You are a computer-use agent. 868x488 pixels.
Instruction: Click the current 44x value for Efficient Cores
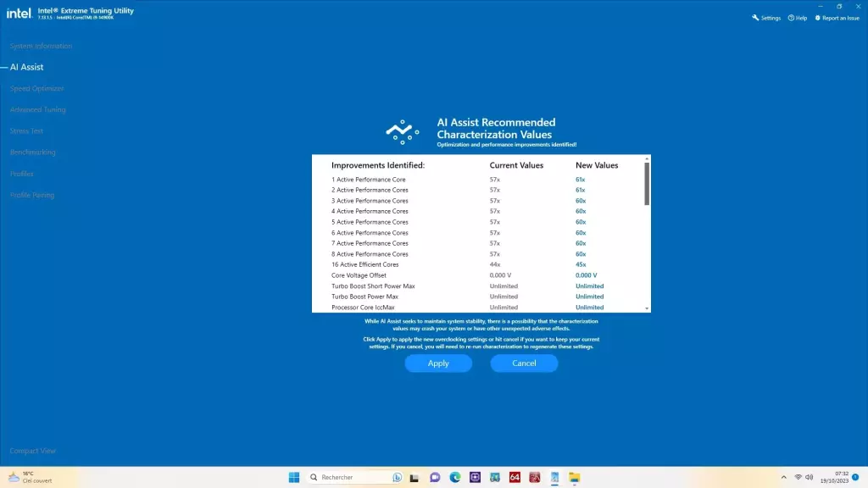click(495, 264)
